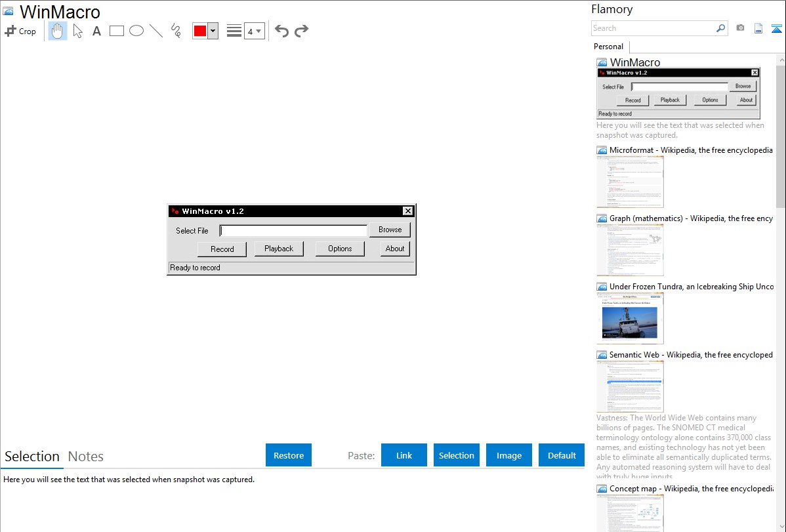Undo the last annotation
Image resolution: width=786 pixels, height=532 pixels.
tap(281, 31)
